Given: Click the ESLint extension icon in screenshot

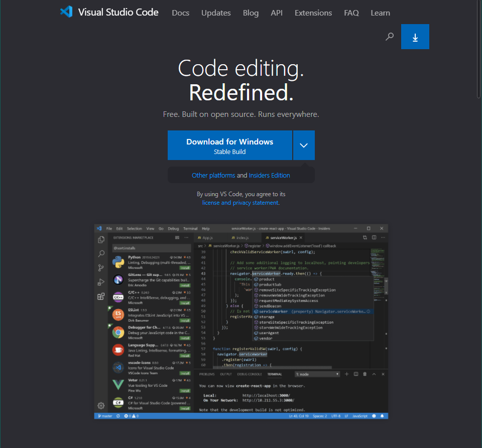Looking at the screenshot, I should click(x=118, y=315).
